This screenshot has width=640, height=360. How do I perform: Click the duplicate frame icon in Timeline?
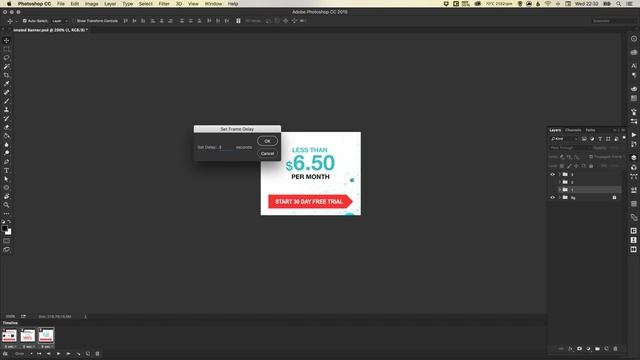[x=88, y=354]
